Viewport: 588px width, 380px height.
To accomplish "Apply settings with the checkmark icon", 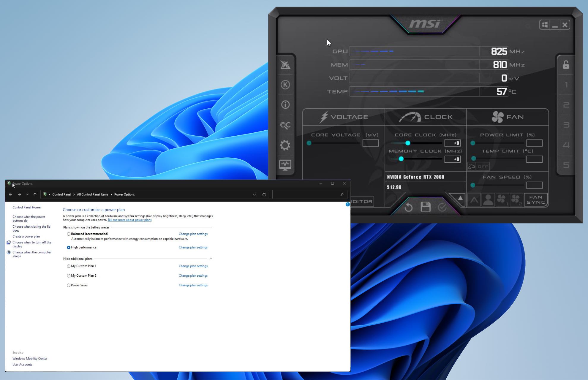I will click(442, 207).
